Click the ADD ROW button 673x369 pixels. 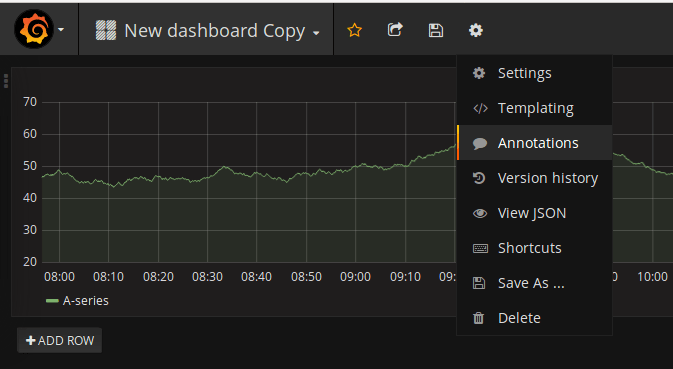tap(60, 340)
